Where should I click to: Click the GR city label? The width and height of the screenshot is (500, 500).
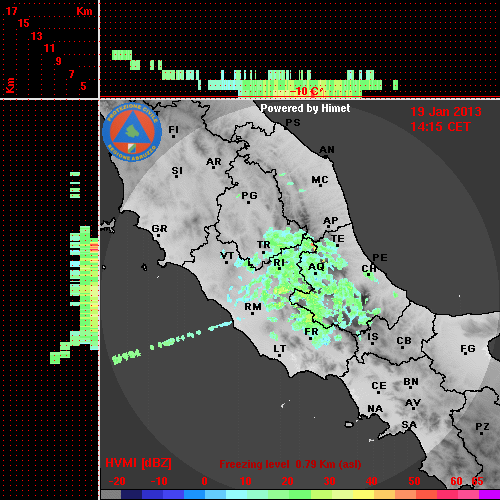click(159, 229)
